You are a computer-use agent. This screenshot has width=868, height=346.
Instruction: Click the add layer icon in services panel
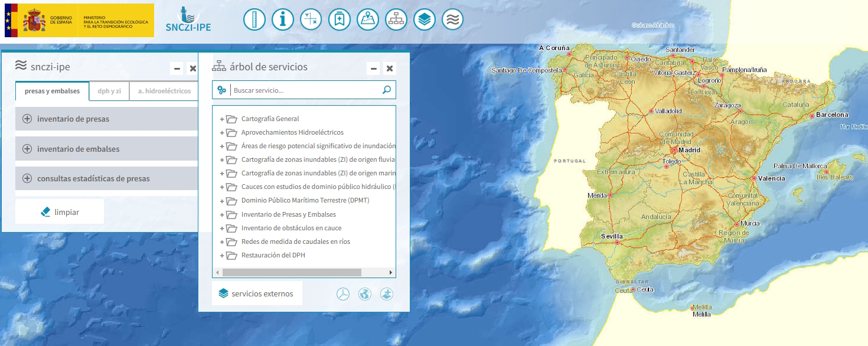point(387,293)
